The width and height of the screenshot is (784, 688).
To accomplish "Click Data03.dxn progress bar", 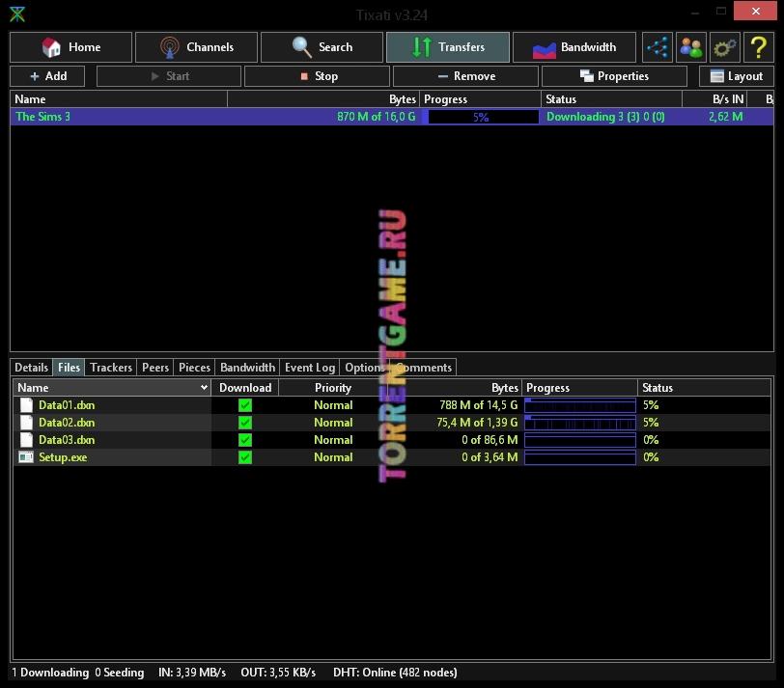I will point(580,440).
